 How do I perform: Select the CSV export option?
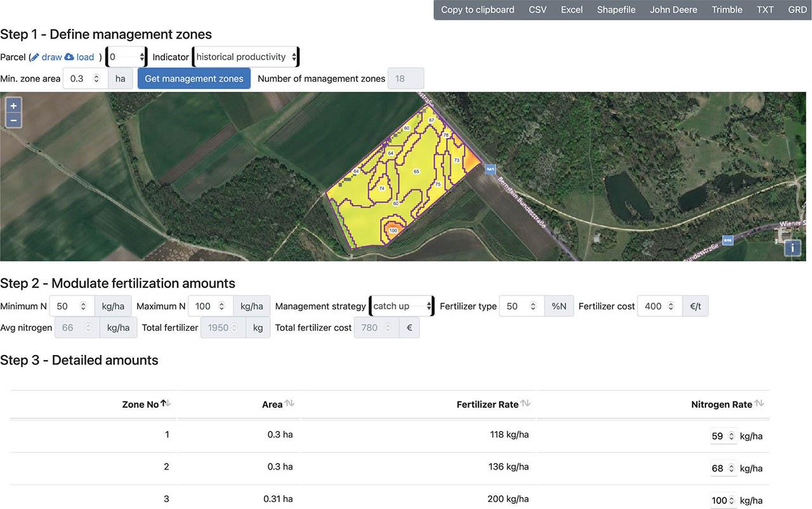point(537,10)
